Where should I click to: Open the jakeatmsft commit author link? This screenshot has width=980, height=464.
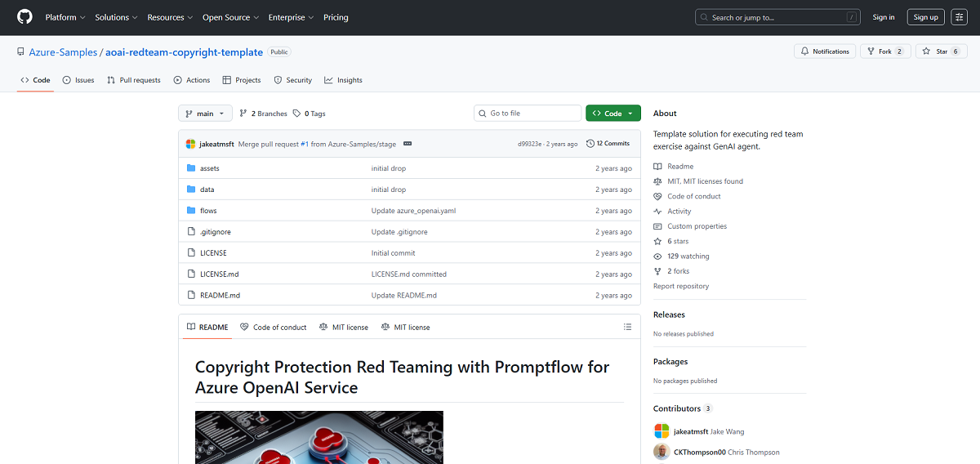coord(217,144)
